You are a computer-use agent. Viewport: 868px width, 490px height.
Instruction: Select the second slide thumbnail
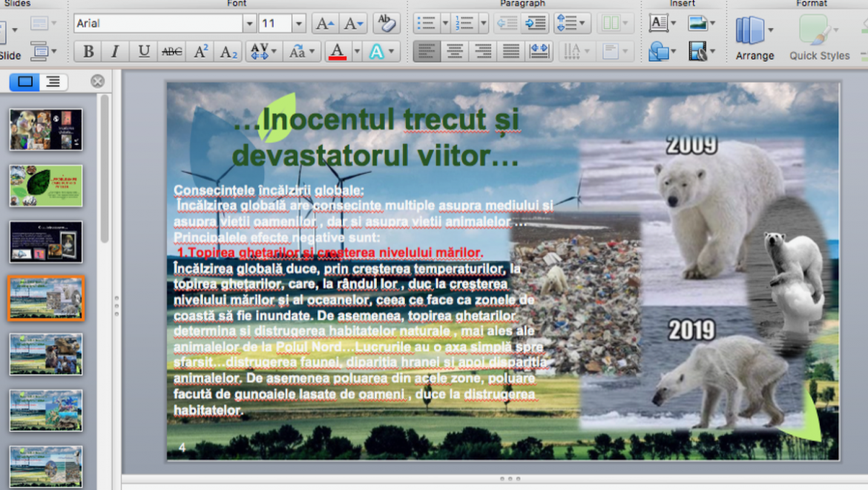45,185
